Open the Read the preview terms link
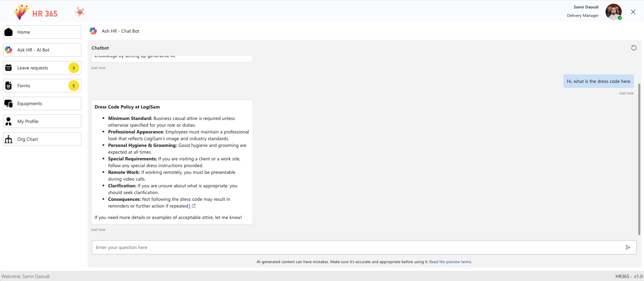Viewport: 644px width, 281px height. point(450,262)
